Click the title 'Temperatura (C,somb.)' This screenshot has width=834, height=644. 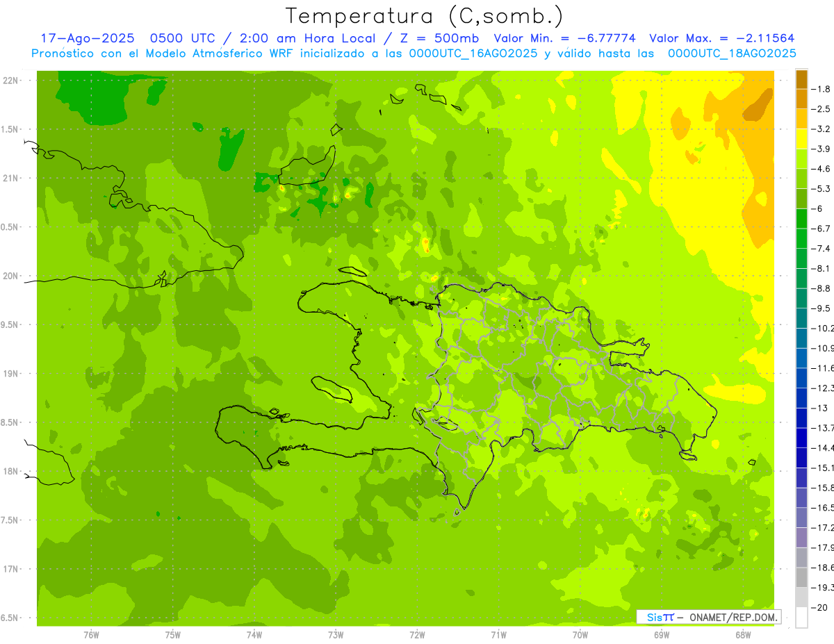coord(425,17)
